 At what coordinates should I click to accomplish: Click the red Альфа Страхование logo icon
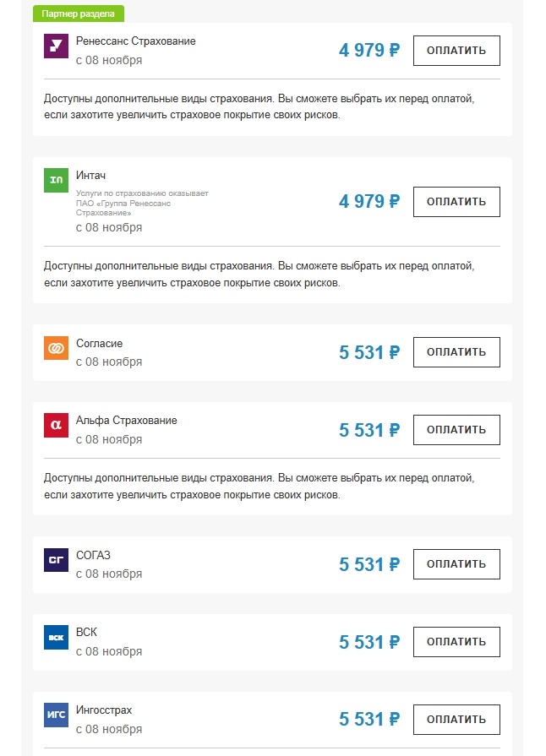click(56, 426)
